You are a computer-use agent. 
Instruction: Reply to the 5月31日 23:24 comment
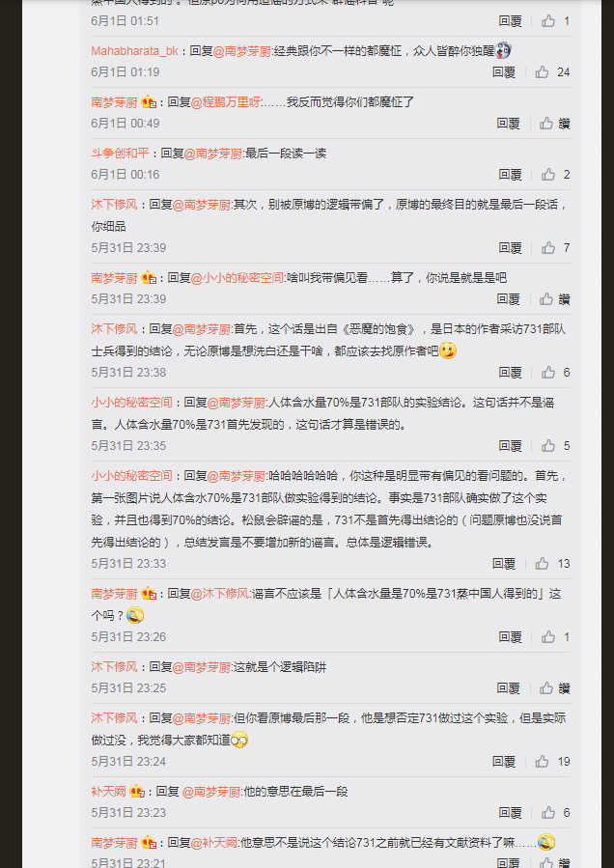(x=504, y=762)
